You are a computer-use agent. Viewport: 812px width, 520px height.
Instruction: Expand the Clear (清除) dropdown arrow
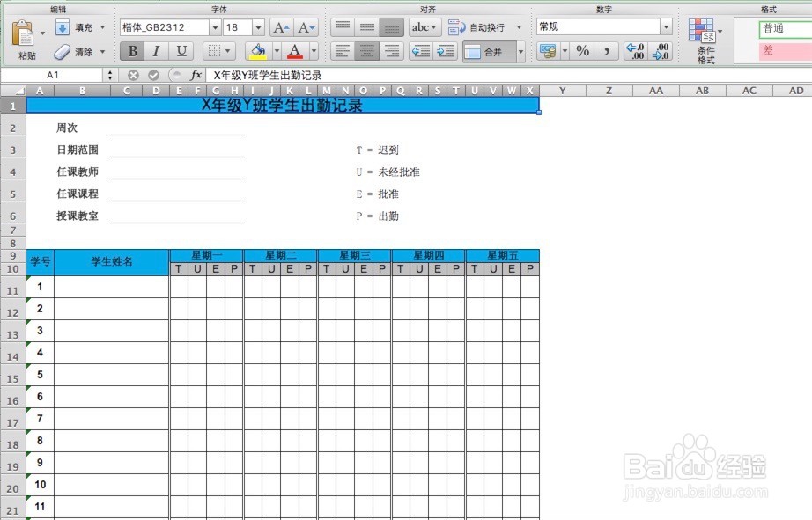coord(102,52)
